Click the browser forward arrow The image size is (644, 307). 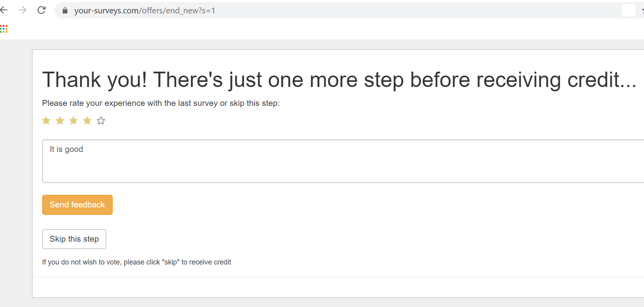pyautogui.click(x=22, y=10)
